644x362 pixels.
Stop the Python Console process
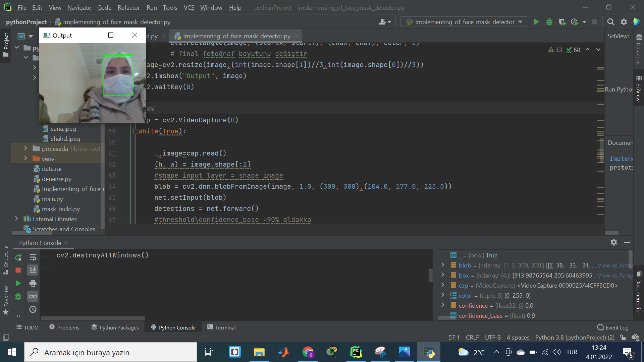coord(18,270)
